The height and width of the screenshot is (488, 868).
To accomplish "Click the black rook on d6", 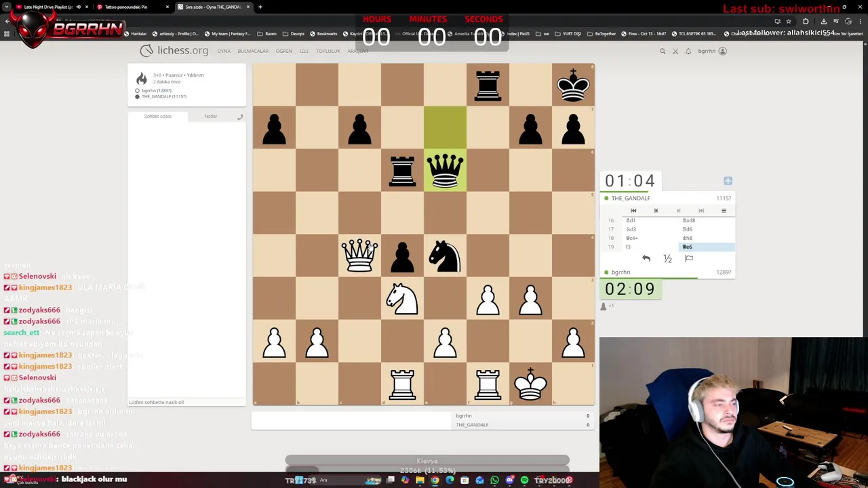I will point(402,170).
